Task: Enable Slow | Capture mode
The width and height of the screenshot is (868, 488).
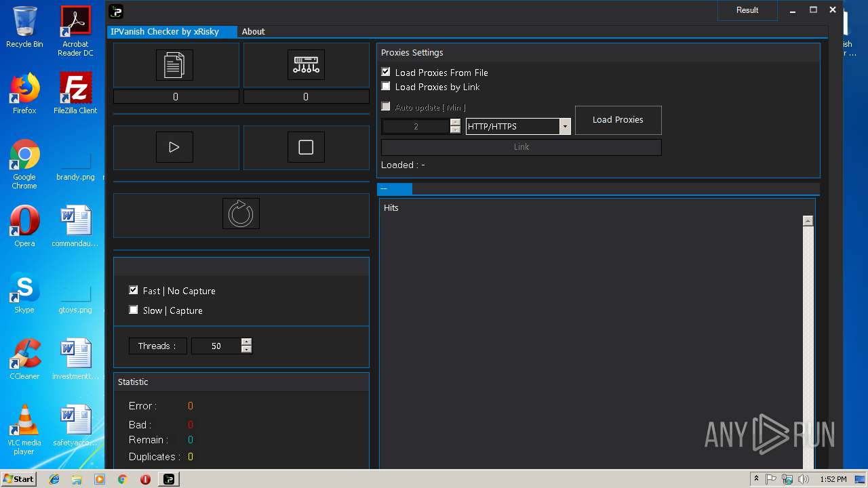Action: [x=134, y=310]
